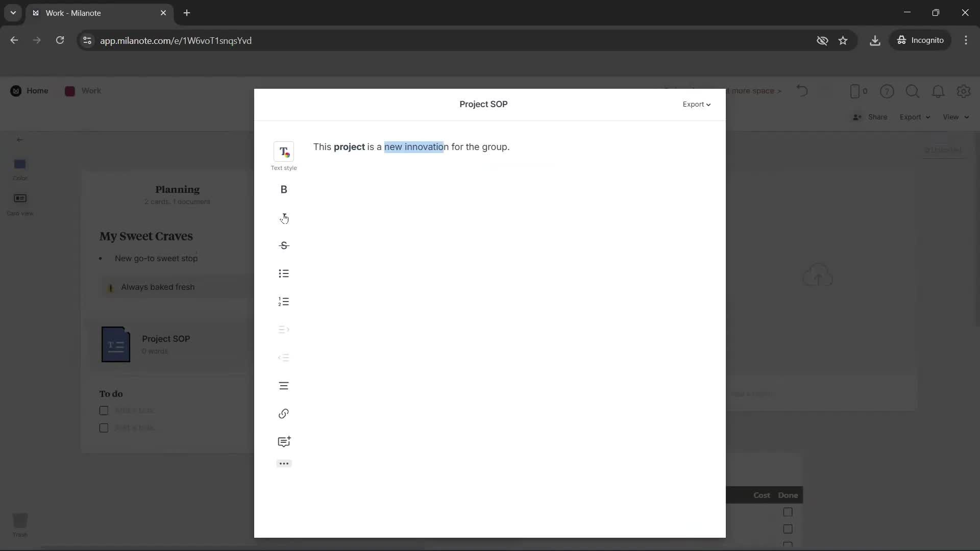Image resolution: width=980 pixels, height=551 pixels.
Task: Open the more options ellipsis in the panel
Action: click(284, 463)
